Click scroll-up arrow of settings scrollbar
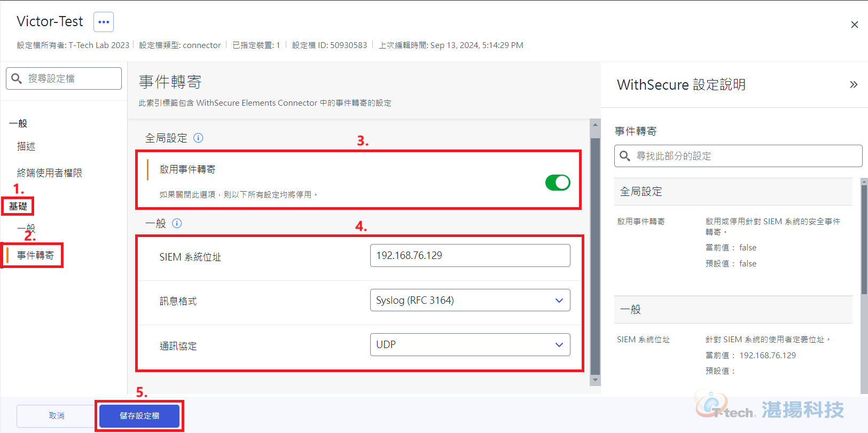Image resolution: width=868 pixels, height=433 pixels. point(595,124)
